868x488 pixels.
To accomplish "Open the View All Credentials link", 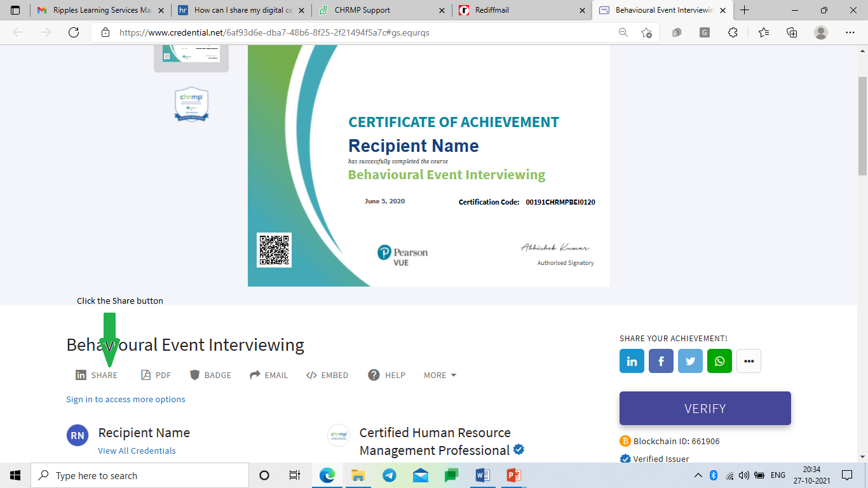I will tap(137, 451).
